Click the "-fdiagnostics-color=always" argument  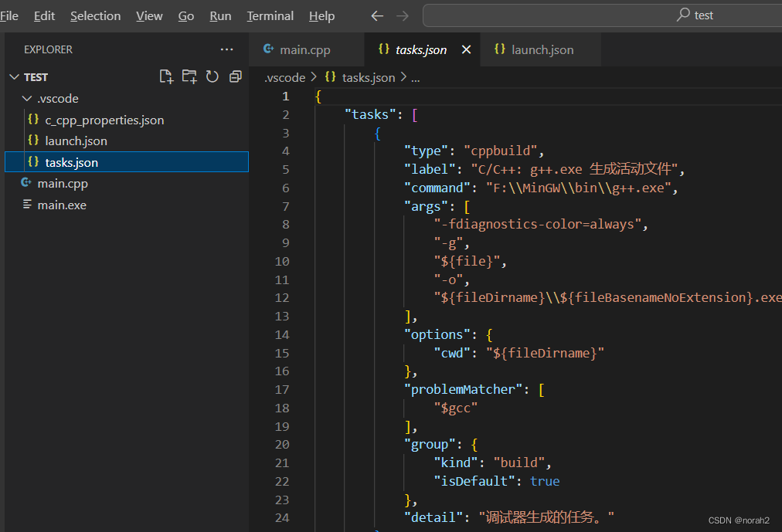[x=538, y=224]
